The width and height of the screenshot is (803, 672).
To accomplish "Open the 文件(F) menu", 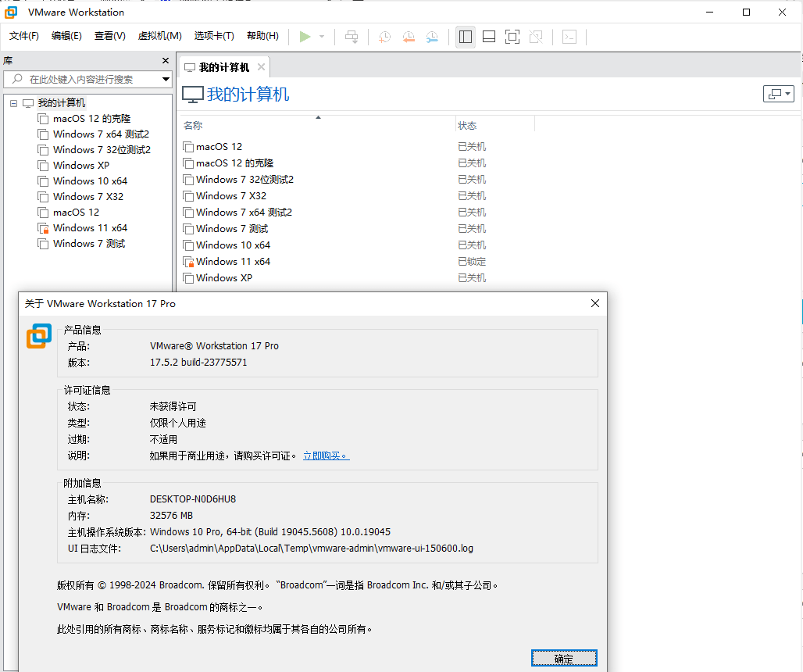I will pos(24,36).
